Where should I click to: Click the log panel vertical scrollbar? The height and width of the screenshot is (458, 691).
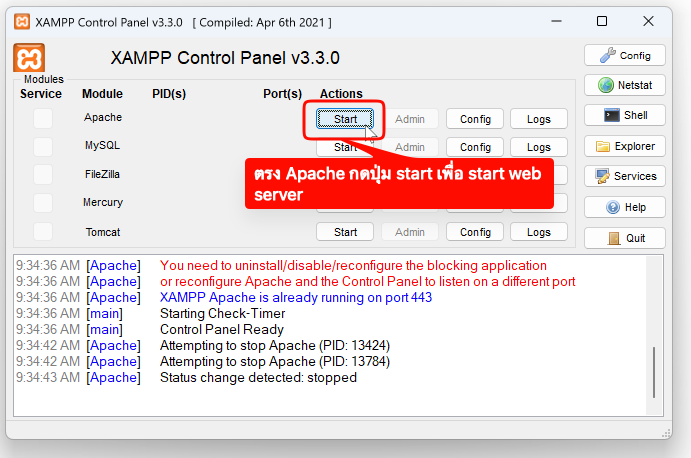pos(655,370)
